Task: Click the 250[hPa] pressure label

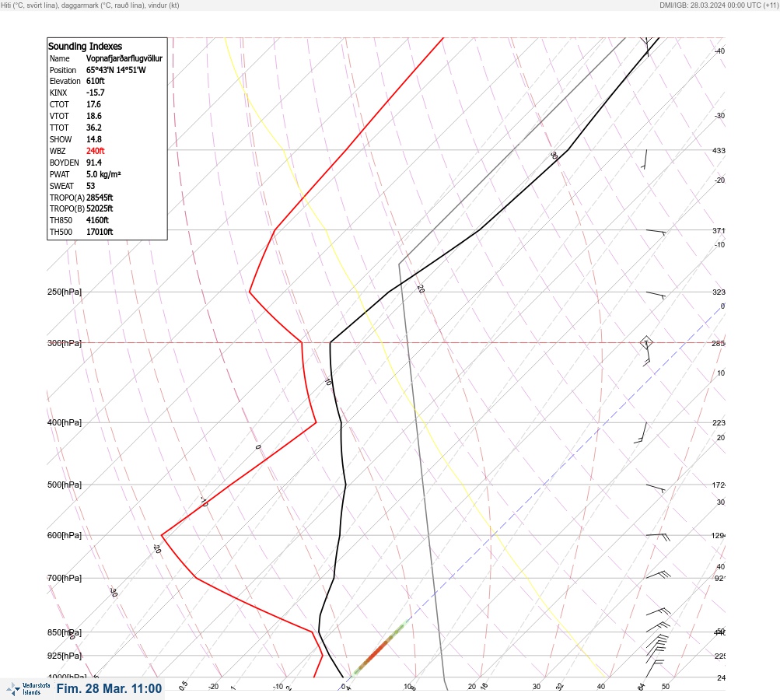Action: [65, 292]
